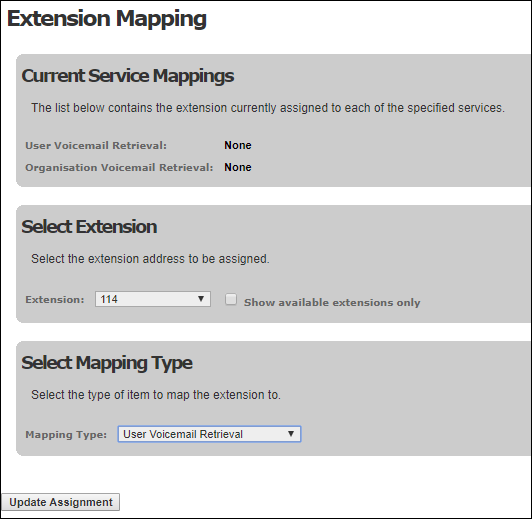Click the Select Mapping Type section heading
This screenshot has width=532, height=519.
[x=107, y=363]
